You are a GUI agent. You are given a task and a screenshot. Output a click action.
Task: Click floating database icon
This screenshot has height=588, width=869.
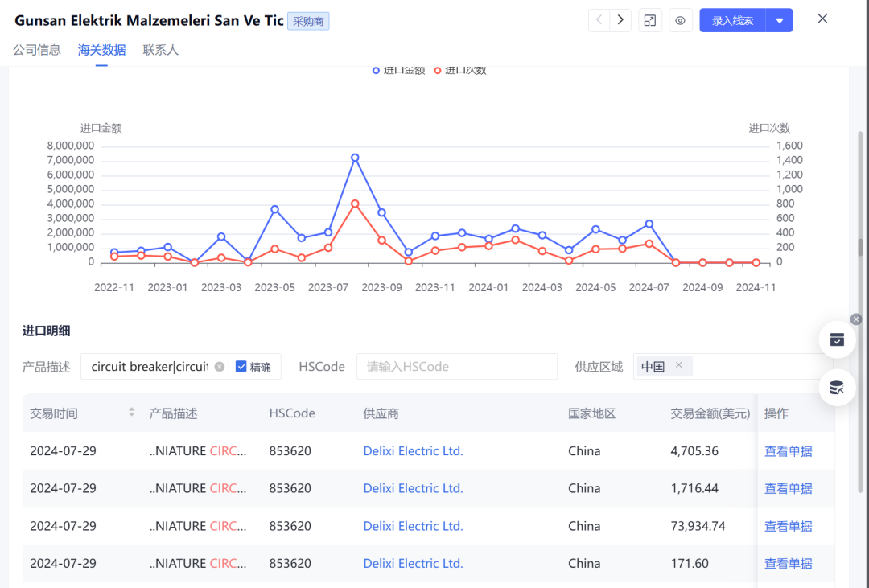click(837, 388)
